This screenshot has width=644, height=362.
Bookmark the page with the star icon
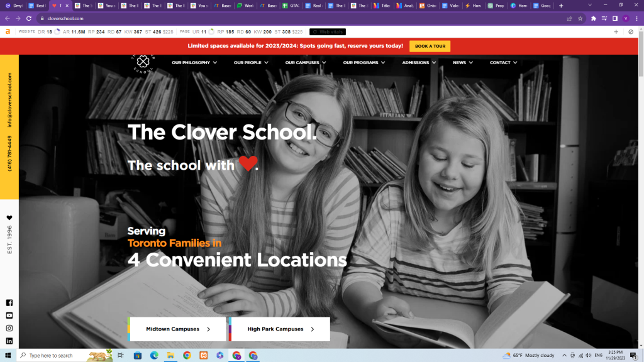(x=580, y=18)
